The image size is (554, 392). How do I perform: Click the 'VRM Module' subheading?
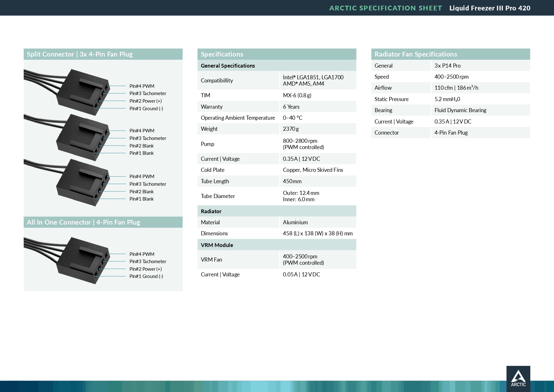(217, 245)
